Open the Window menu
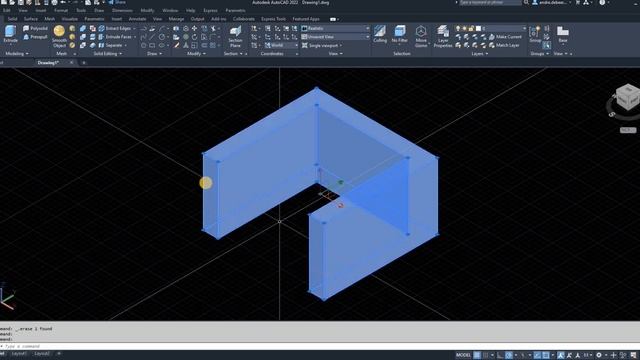The width and height of the screenshot is (640, 360). pos(170,11)
